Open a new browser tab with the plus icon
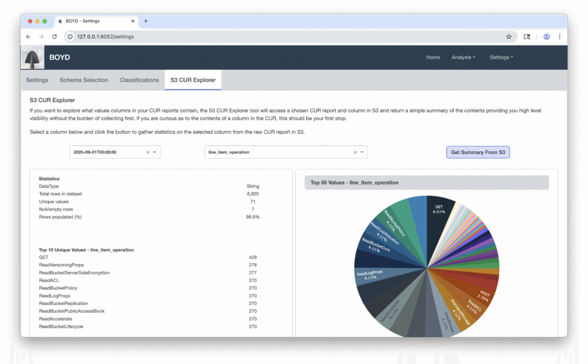588x364 pixels. [x=146, y=21]
